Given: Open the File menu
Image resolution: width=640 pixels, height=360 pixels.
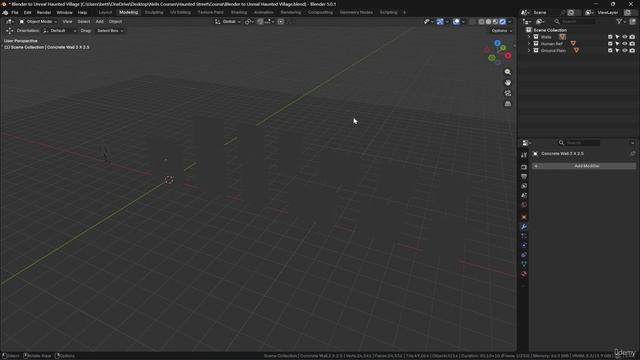Looking at the screenshot, I should point(15,13).
